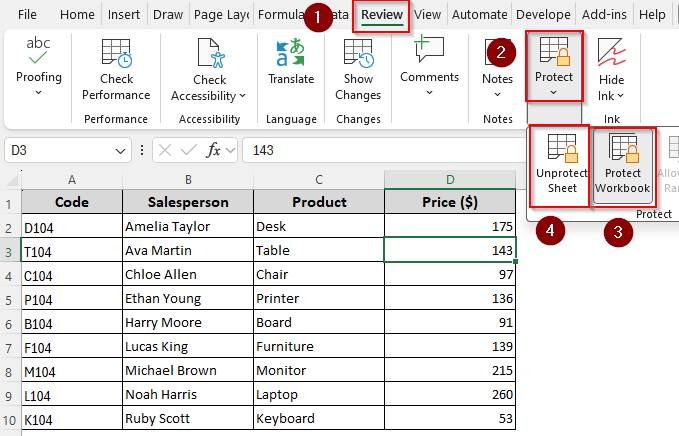The width and height of the screenshot is (679, 436).
Task: Select the Furniture product cell
Action: pos(319,346)
